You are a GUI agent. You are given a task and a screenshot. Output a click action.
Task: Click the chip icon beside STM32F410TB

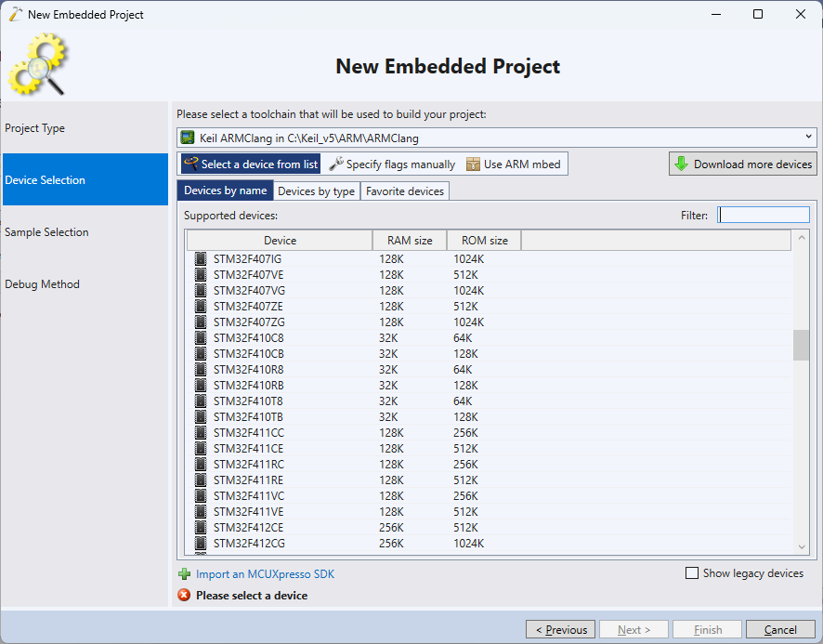[201, 416]
